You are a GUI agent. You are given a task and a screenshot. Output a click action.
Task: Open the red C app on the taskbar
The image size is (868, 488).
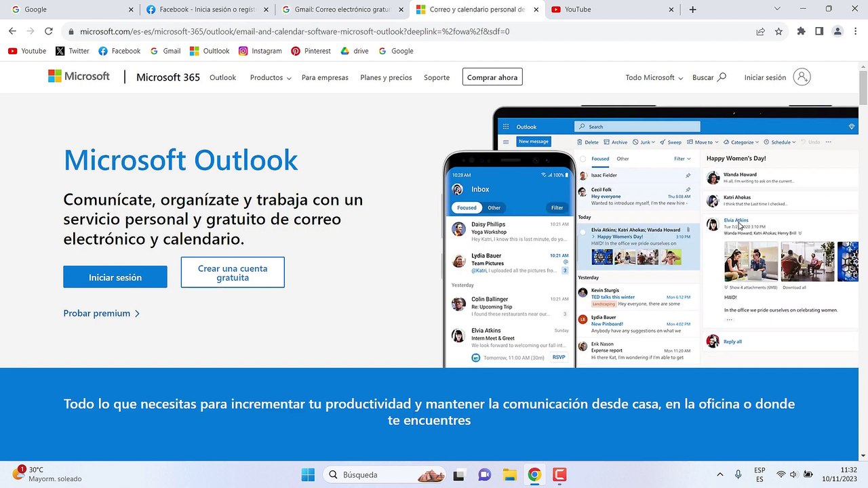point(559,474)
